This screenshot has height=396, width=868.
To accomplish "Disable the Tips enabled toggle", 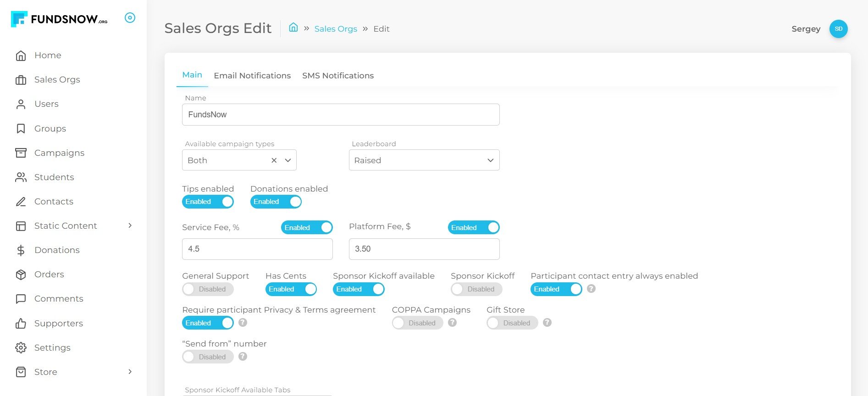I will pos(208,202).
